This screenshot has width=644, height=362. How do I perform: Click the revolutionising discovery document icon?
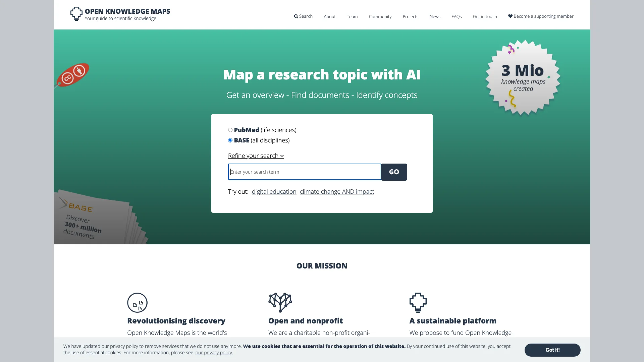pyautogui.click(x=137, y=302)
